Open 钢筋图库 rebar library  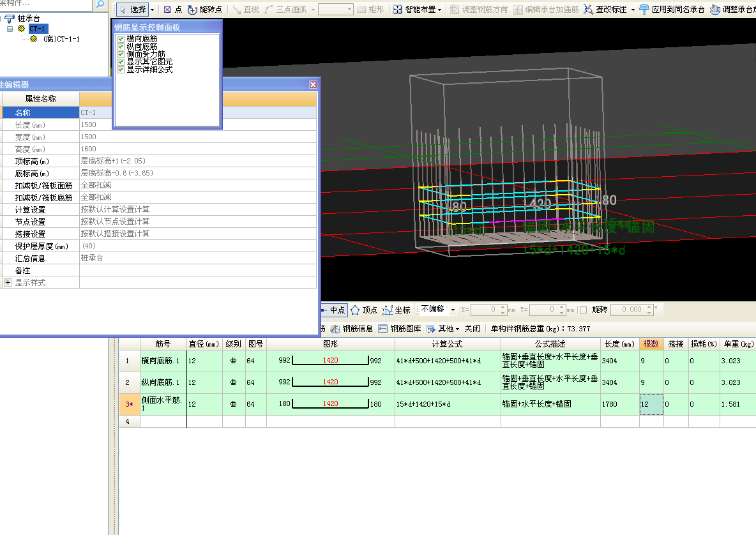pos(400,329)
